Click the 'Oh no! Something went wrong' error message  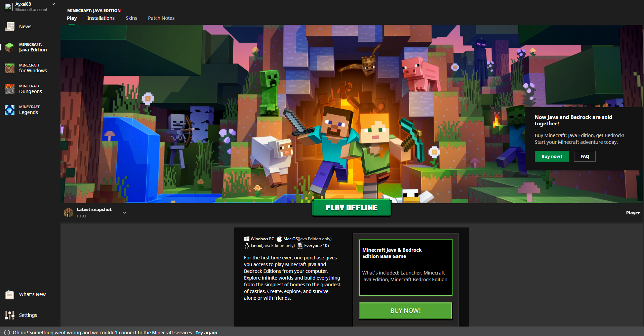point(103,333)
